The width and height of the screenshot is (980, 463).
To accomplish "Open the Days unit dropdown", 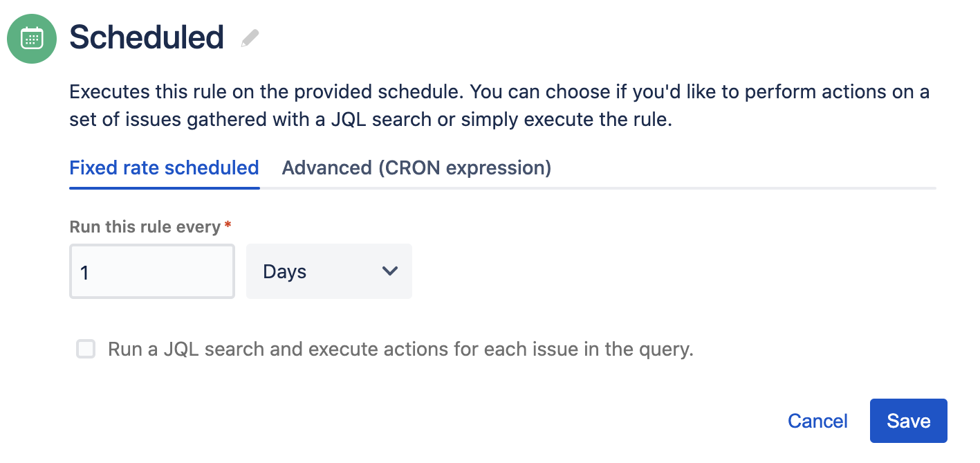I will (x=329, y=271).
